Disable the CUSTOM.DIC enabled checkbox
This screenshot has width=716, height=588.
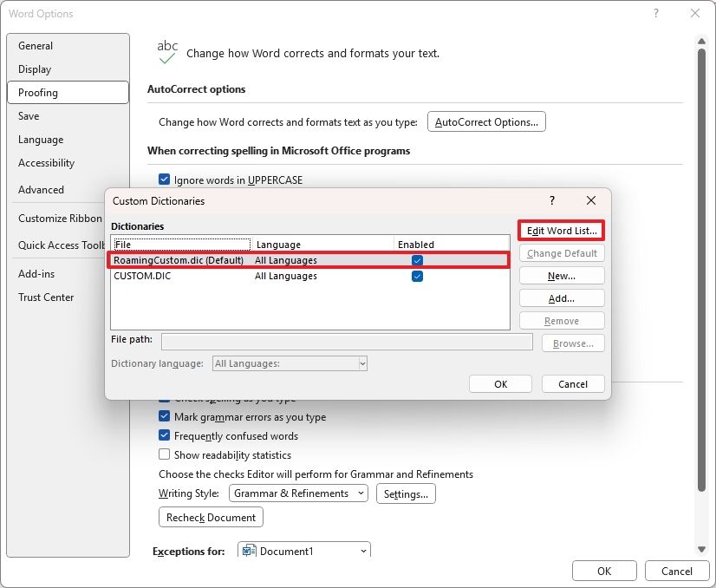[417, 276]
